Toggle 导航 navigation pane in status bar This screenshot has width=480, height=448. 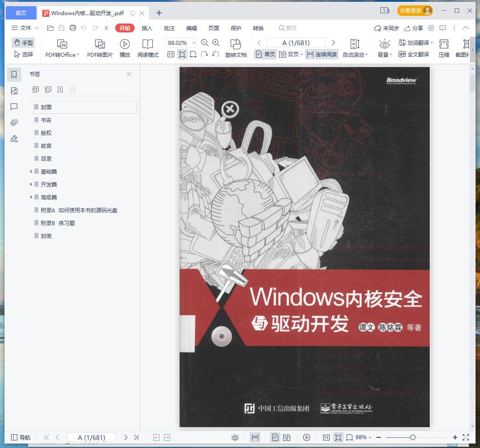tap(20, 437)
